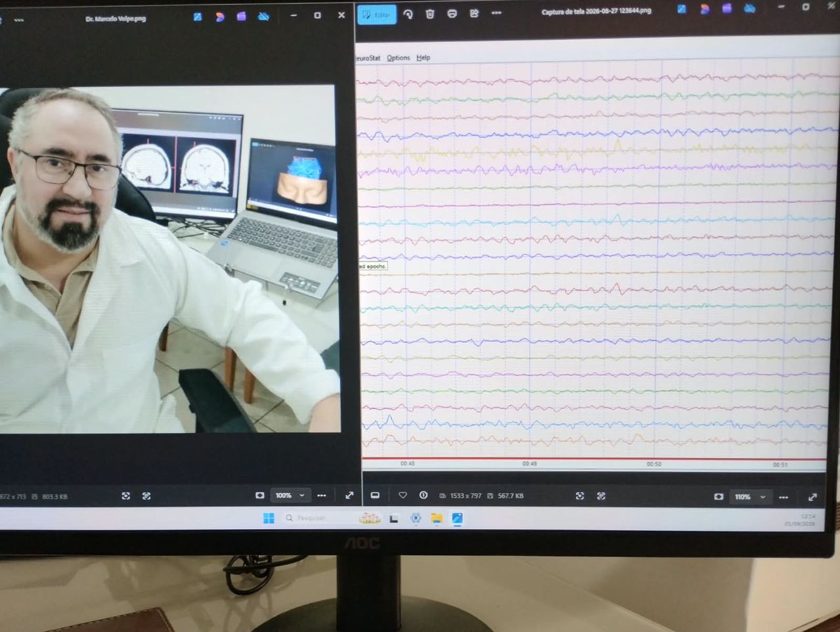Open Windows Start menu
Viewport: 840px width, 632px height.
point(268,518)
